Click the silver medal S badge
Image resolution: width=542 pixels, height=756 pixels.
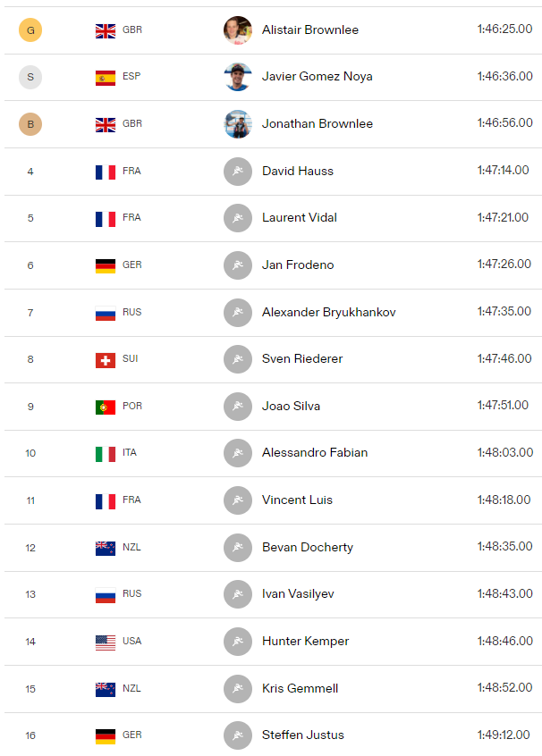pyautogui.click(x=30, y=77)
